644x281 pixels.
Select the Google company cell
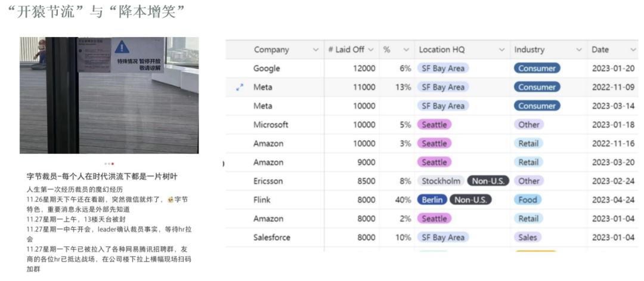267,69
